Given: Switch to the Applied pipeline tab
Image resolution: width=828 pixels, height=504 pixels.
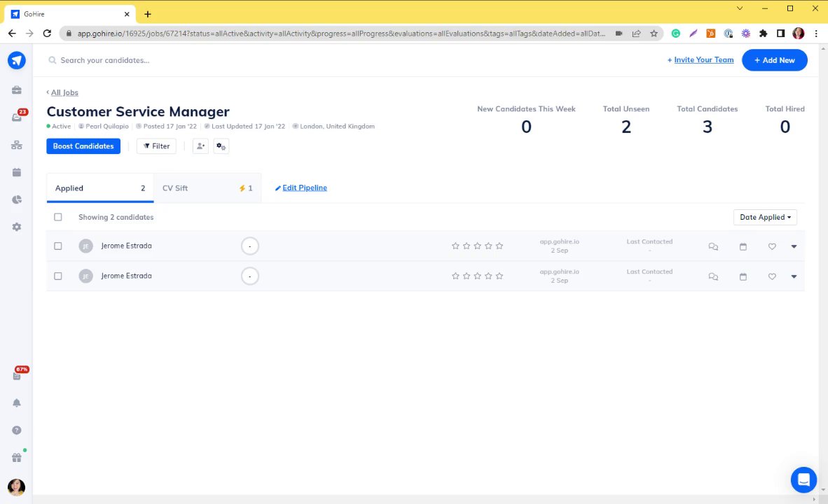Looking at the screenshot, I should tap(99, 188).
